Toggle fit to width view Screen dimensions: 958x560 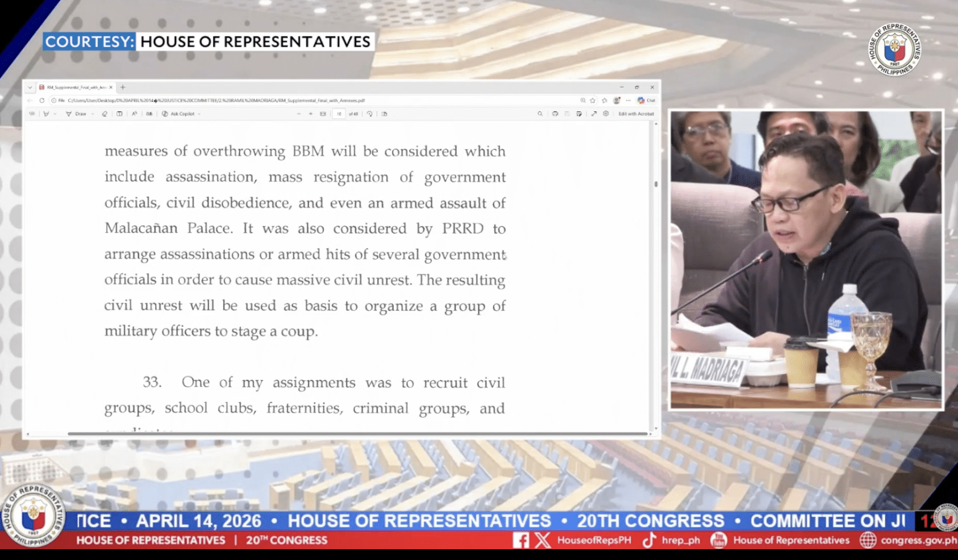(323, 114)
